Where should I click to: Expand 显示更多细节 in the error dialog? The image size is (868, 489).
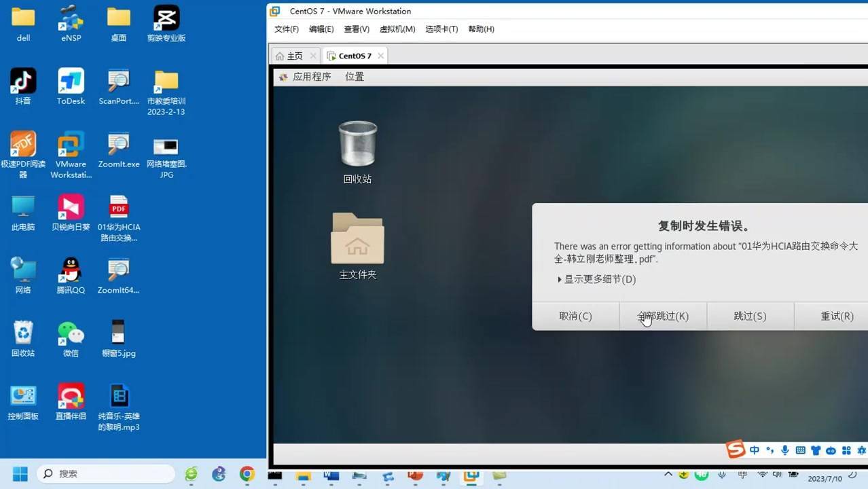(x=597, y=278)
